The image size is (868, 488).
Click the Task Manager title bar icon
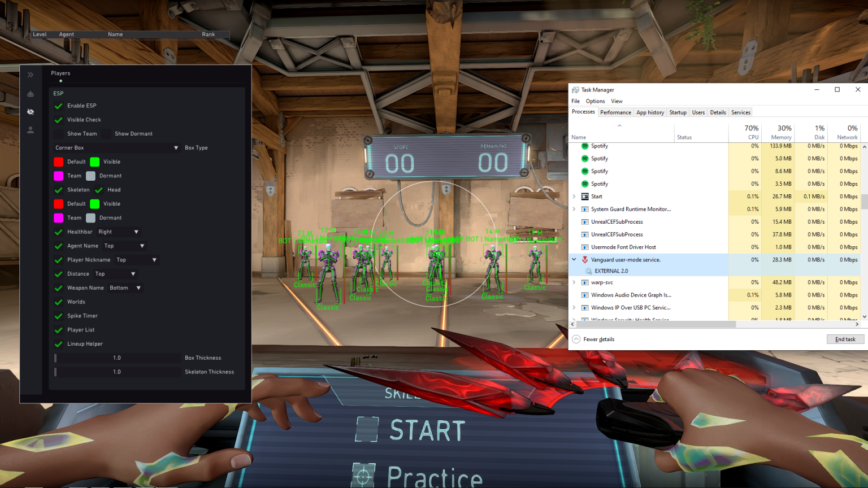click(575, 90)
